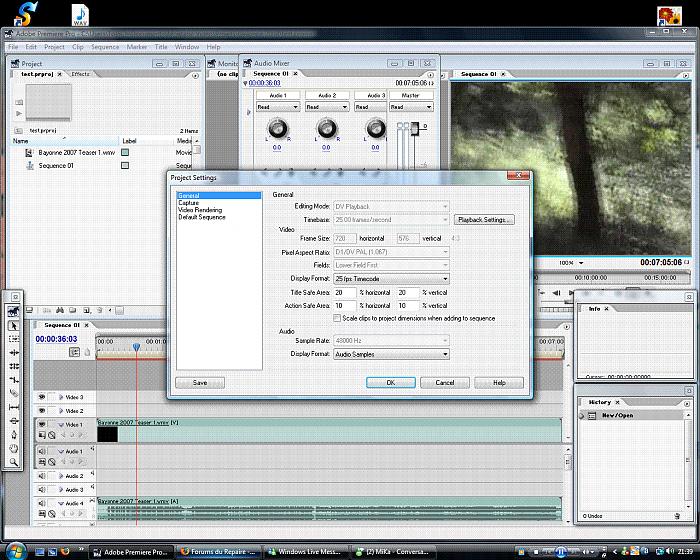Select the Rate Stretch tool
Viewport: 700px width, 560px height.
(14, 380)
